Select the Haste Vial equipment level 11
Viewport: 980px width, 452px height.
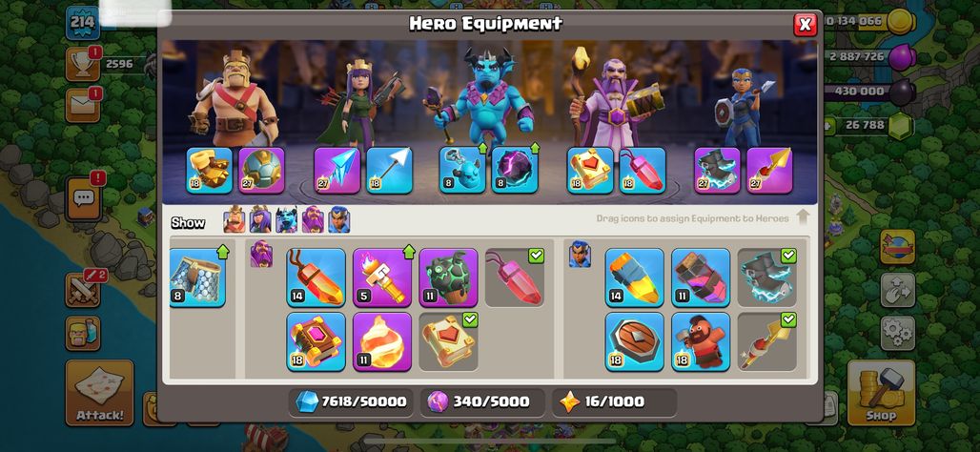(701, 277)
